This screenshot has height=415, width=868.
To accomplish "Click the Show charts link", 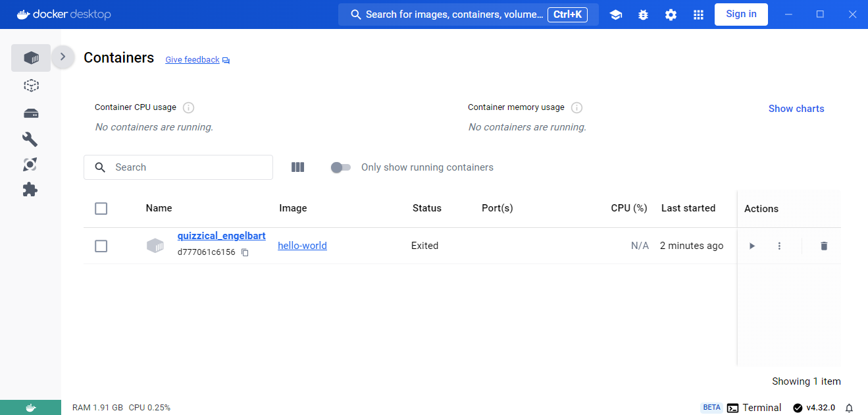I will [796, 109].
